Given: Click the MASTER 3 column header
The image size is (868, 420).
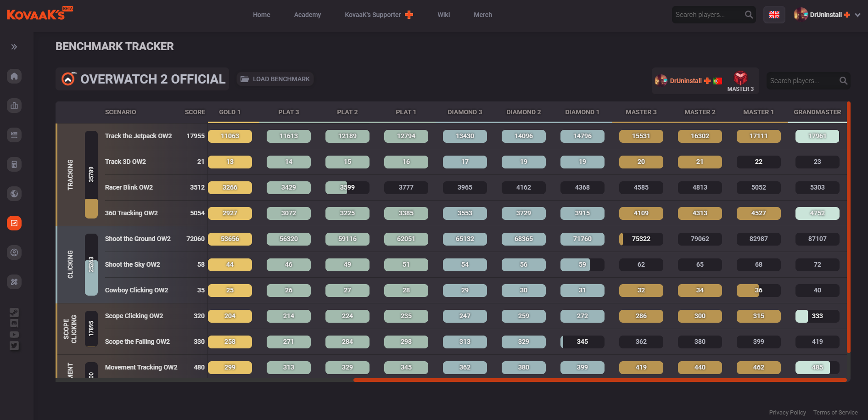Looking at the screenshot, I should pos(641,112).
